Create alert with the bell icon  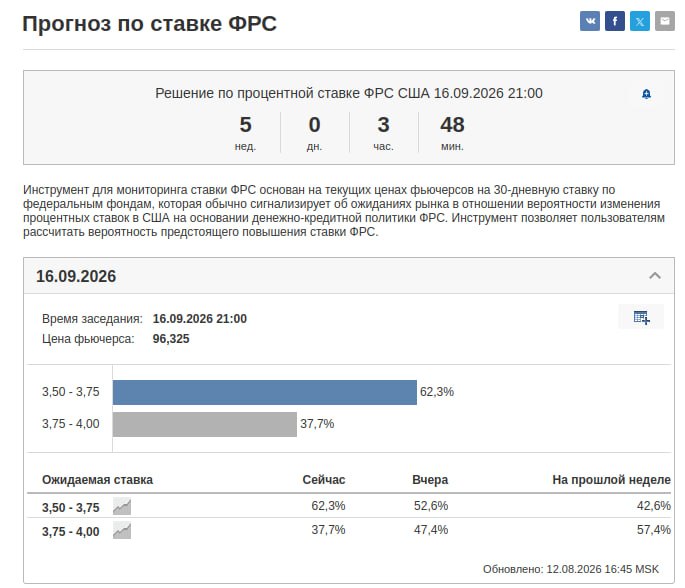pyautogui.click(x=646, y=94)
